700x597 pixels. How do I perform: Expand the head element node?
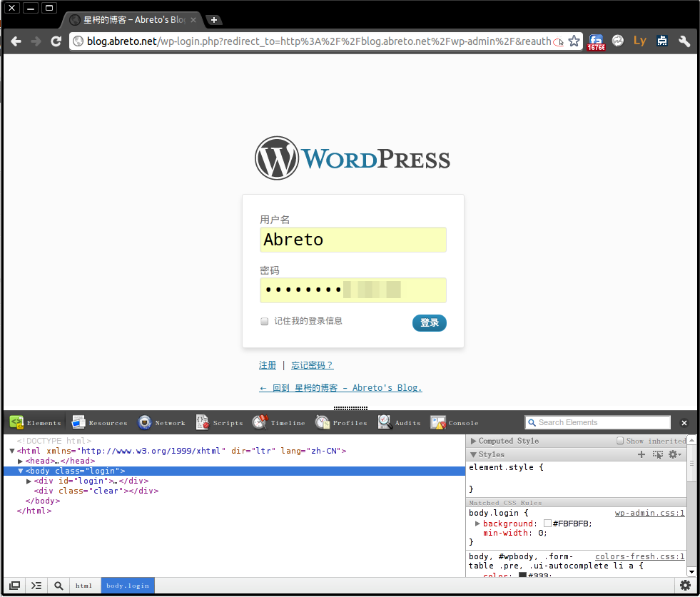pyautogui.click(x=20, y=461)
